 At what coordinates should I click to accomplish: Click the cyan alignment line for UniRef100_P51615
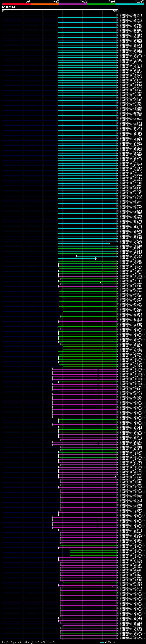point(88,63)
